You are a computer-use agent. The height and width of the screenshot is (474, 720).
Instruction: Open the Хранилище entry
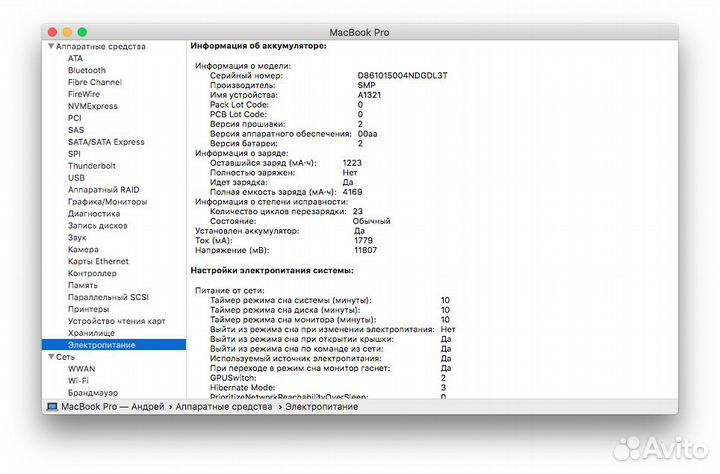(91, 333)
